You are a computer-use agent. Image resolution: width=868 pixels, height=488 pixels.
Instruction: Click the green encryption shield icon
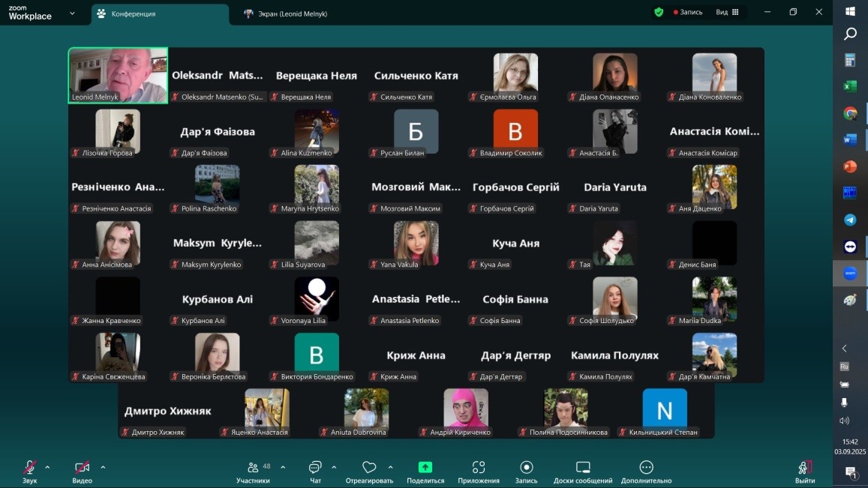[x=659, y=12]
